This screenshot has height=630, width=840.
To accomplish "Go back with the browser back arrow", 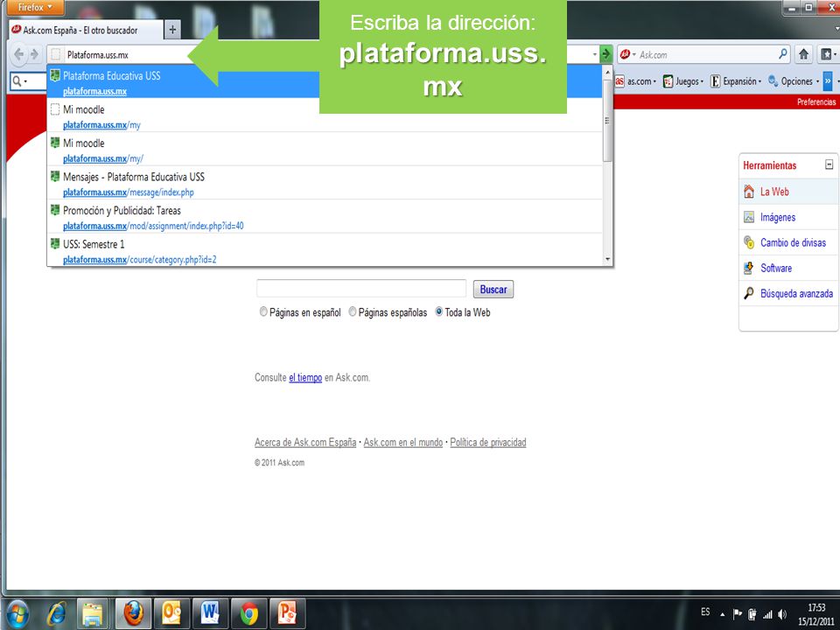I will tap(18, 54).
